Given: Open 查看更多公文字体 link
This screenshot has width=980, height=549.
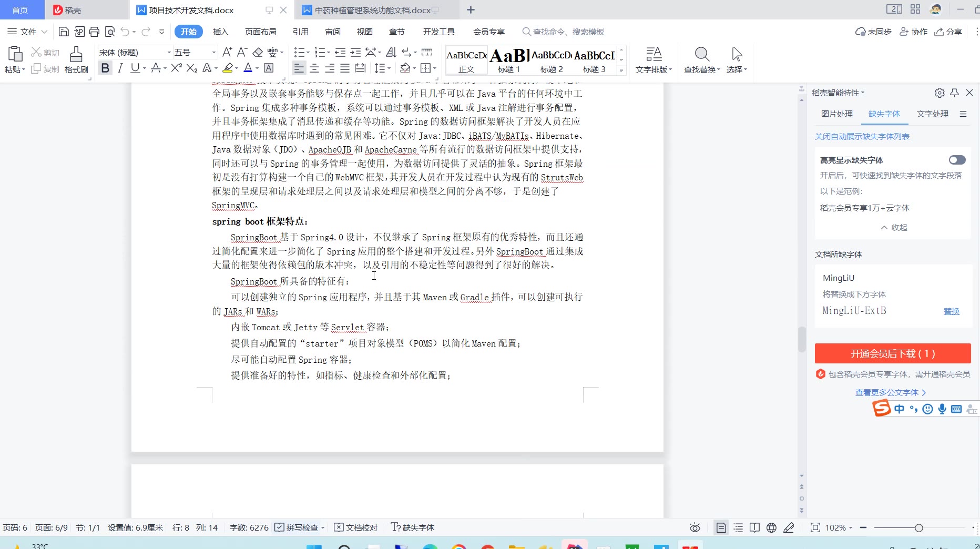Looking at the screenshot, I should tap(891, 392).
